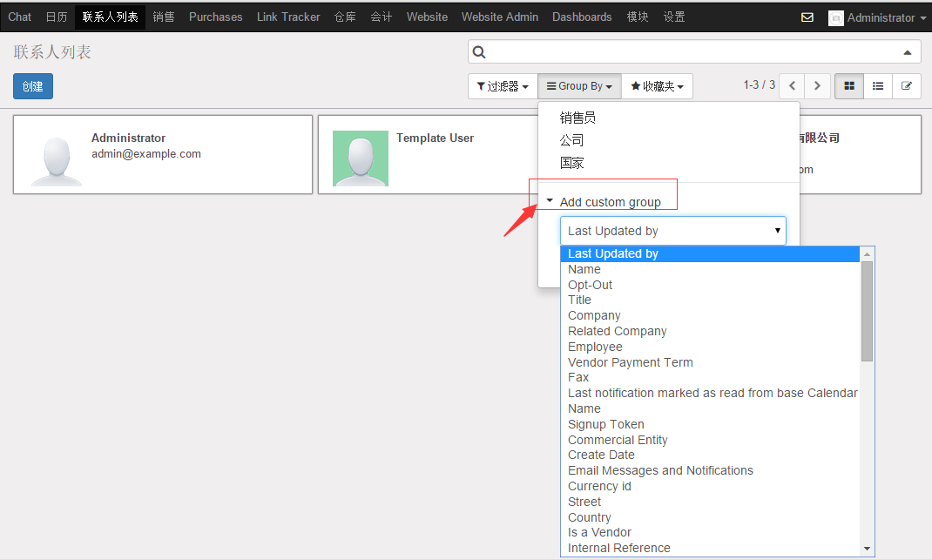932x560 pixels.
Task: Click the 创建 create button
Action: pos(33,86)
